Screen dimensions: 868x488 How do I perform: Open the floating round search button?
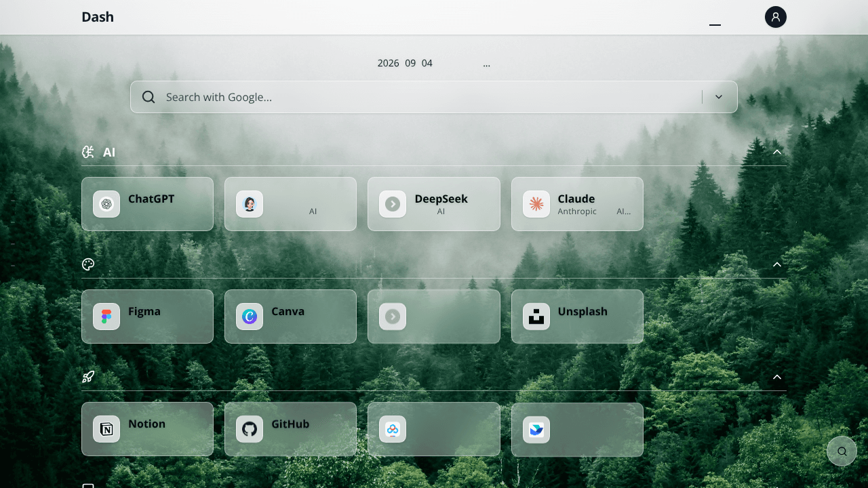pos(842,451)
